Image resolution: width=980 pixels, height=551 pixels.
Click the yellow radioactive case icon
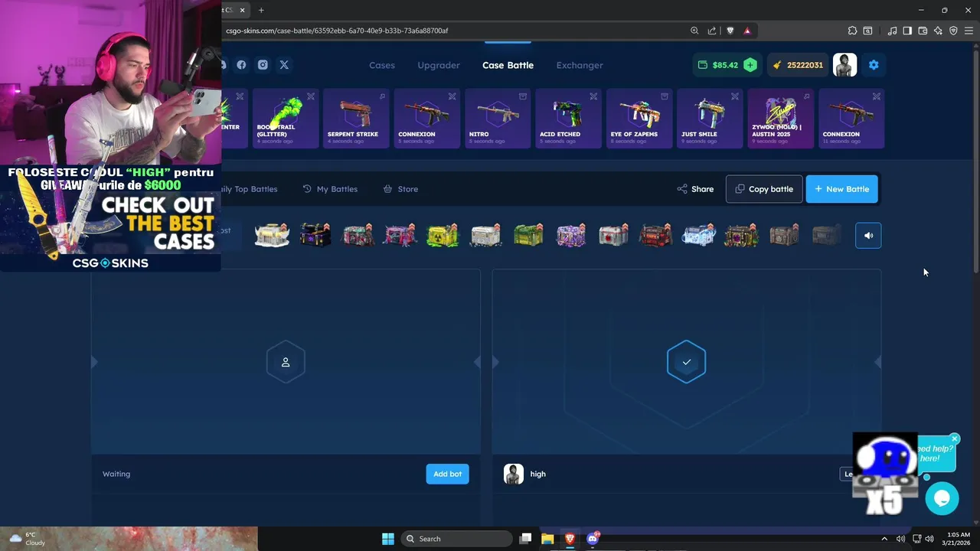[443, 235]
